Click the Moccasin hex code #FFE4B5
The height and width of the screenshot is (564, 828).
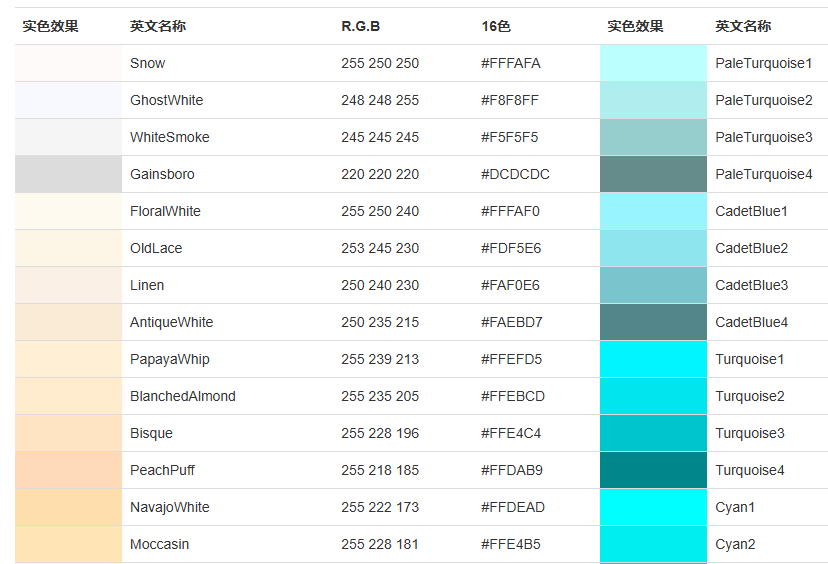point(511,544)
